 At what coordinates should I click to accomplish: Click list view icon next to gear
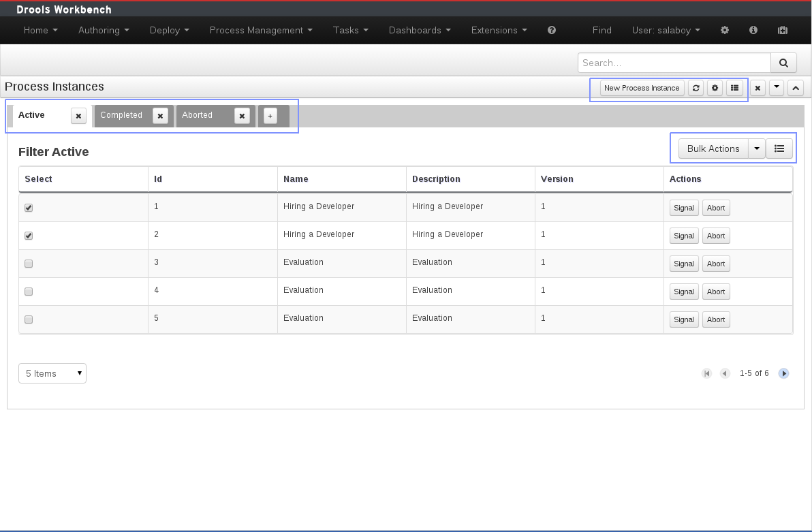click(x=734, y=88)
